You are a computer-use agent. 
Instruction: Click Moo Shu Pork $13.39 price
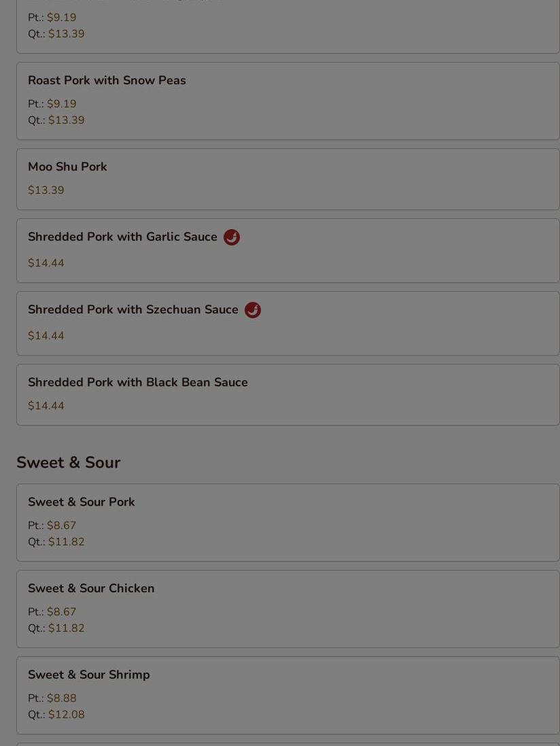(46, 190)
